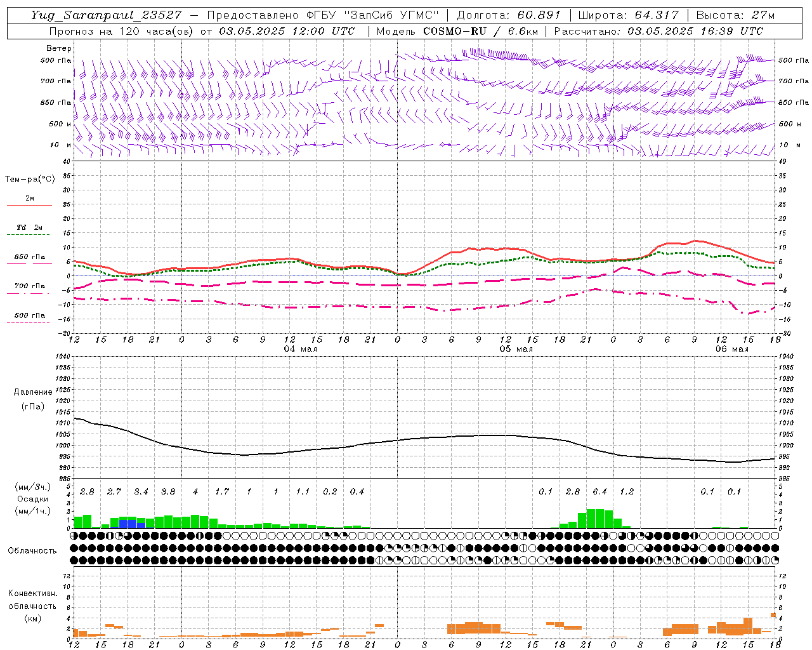Click the 0.4 three-hour precipitation value
This screenshot has width=812, height=650.
[x=357, y=492]
